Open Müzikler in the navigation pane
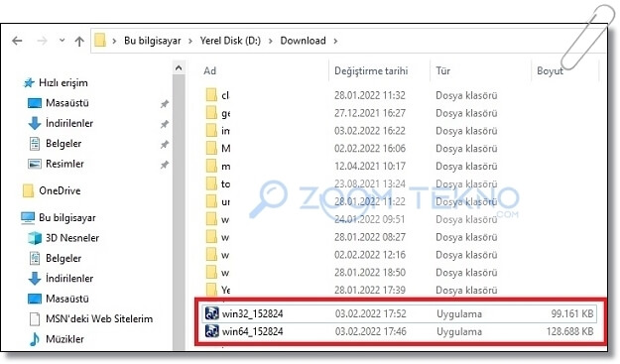This screenshot has height=364, width=620. click(64, 339)
